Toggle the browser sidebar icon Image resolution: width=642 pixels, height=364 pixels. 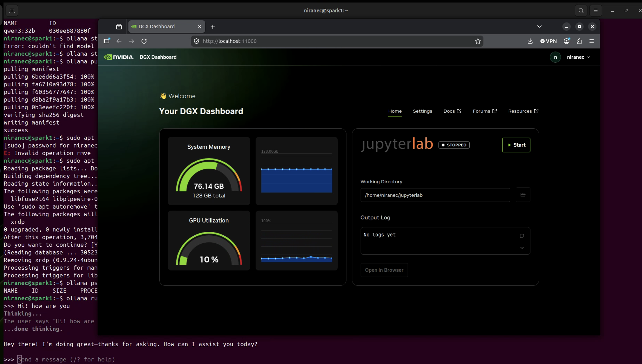tap(107, 41)
